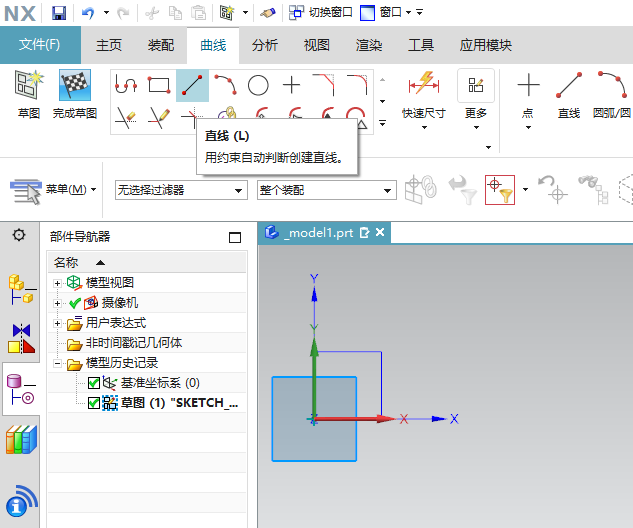The image size is (633, 528).
Task: Switch to the 分析 analysis tab
Action: (x=265, y=45)
